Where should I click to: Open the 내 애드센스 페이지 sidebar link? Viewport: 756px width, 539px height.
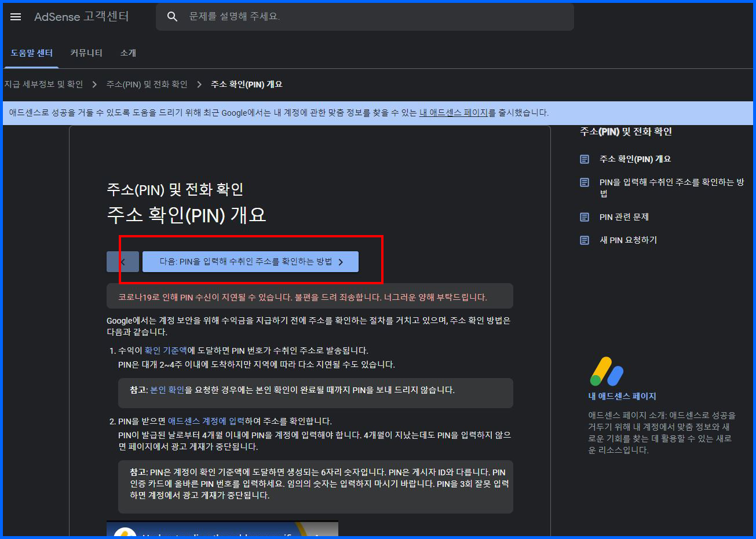click(x=622, y=397)
